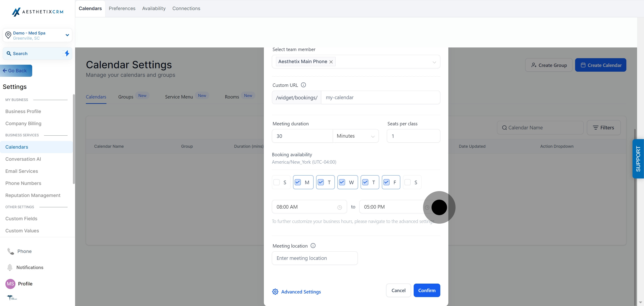Open the Minutes duration unit dropdown
Screen dimensions: 644x306
[x=355, y=136]
